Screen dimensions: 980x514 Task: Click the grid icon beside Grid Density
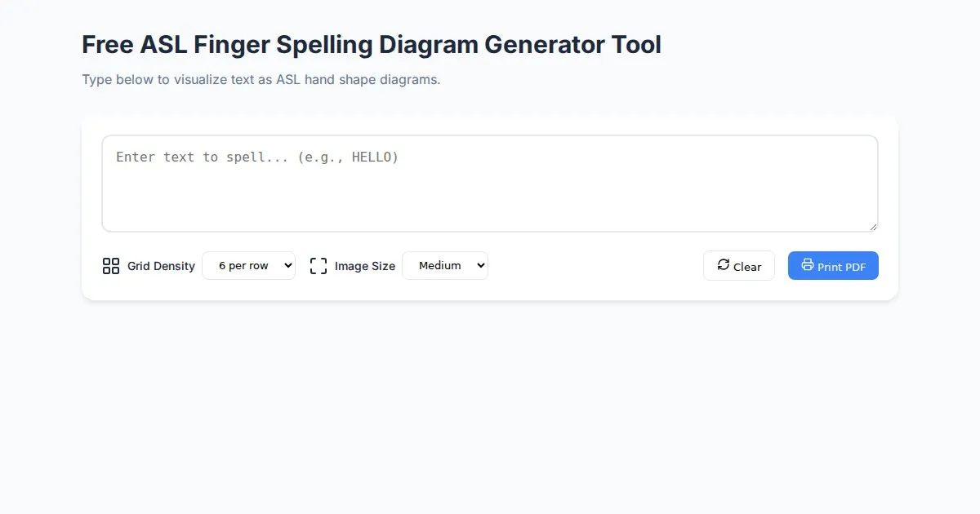(111, 266)
